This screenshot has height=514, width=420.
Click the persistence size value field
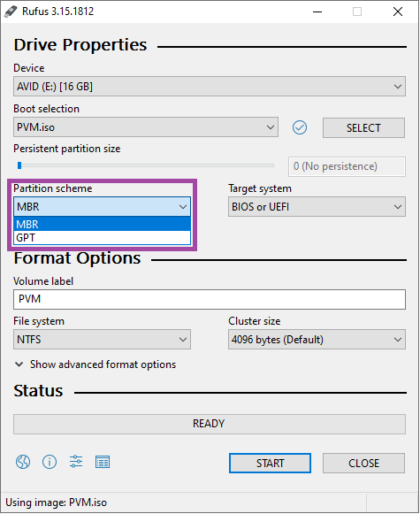click(347, 166)
